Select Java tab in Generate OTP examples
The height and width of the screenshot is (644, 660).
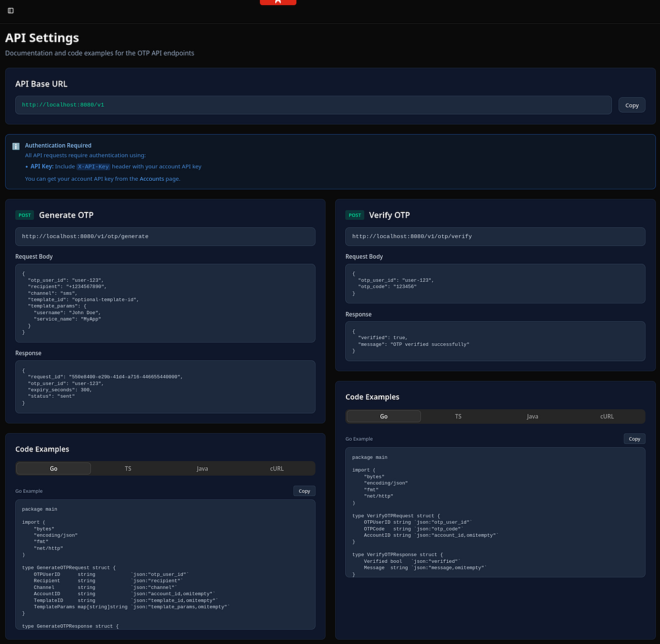pyautogui.click(x=202, y=468)
